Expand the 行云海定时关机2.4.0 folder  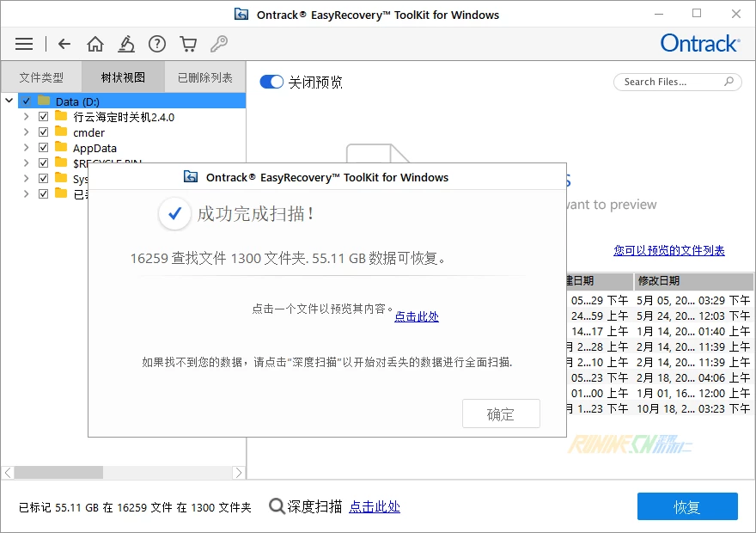click(26, 117)
